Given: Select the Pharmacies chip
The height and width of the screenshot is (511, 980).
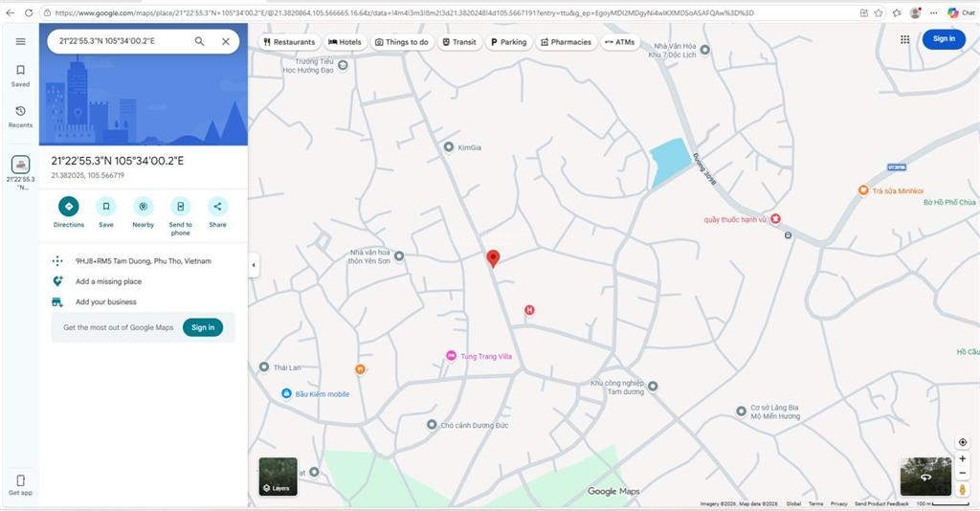Looking at the screenshot, I should point(566,42).
